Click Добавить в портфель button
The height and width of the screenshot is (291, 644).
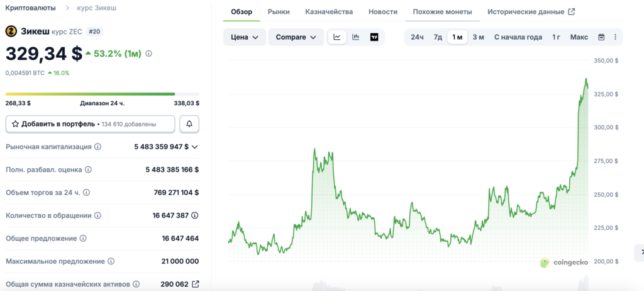coord(90,124)
